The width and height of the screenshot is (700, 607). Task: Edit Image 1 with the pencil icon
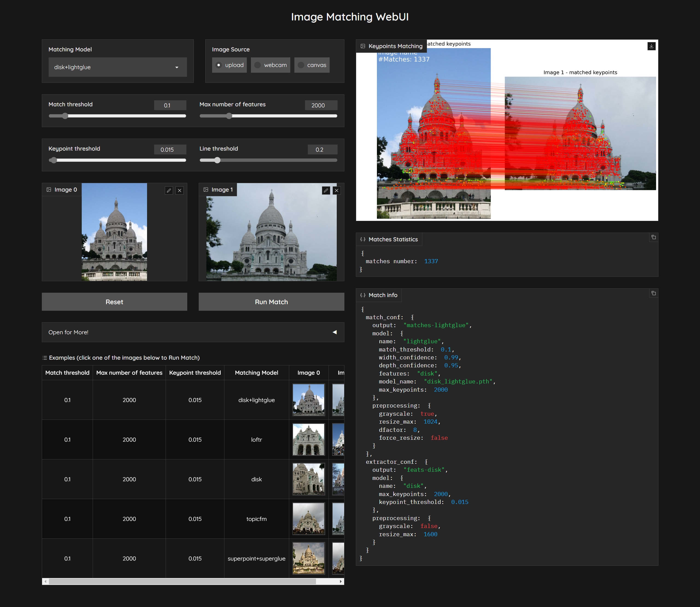click(326, 190)
